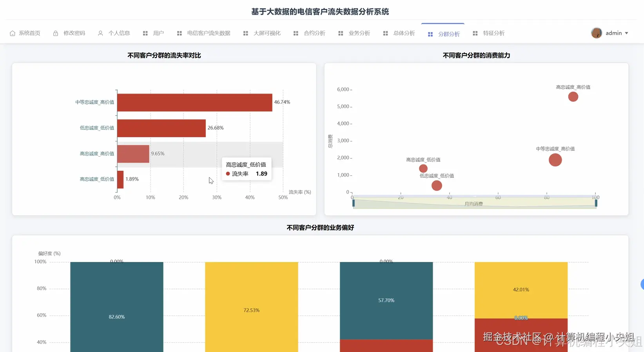Image resolution: width=644 pixels, height=352 pixels.
Task: Click the 不同客户分群的消费能力 chart title
Action: pyautogui.click(x=476, y=56)
